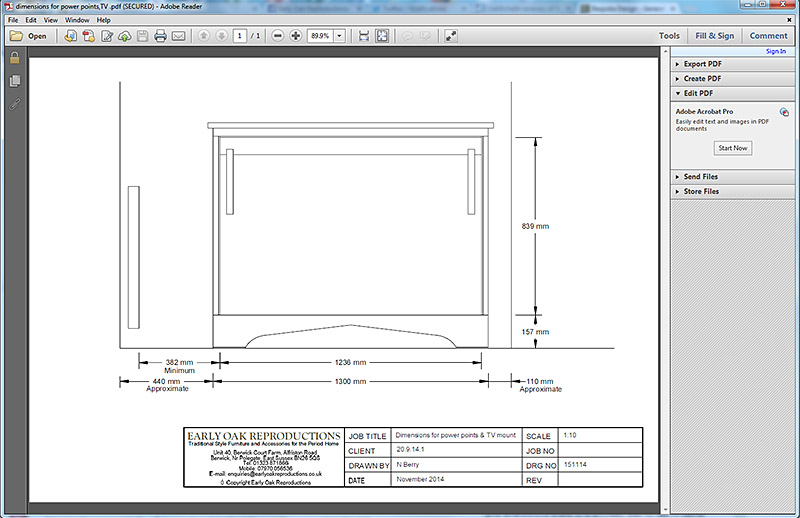Switch to the Fill & Sign pane

pos(714,36)
